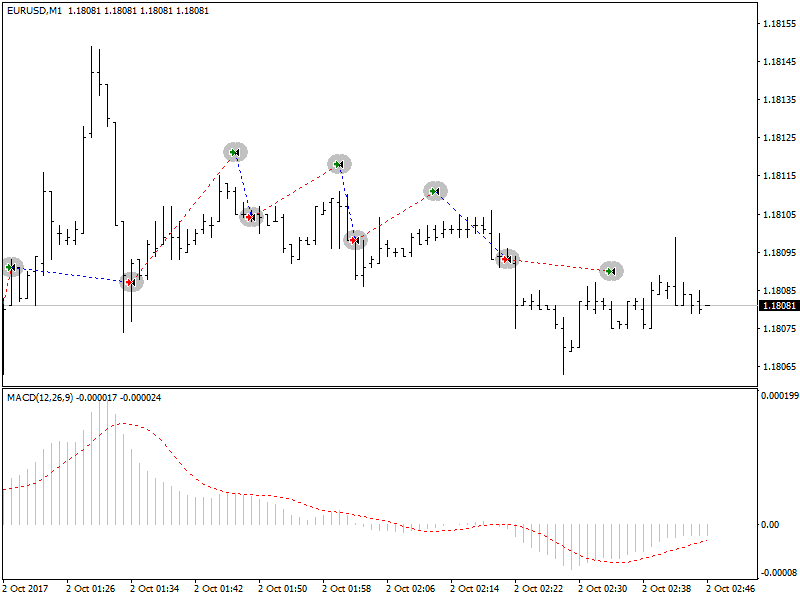Select the second green marker from the right
Screen dimensions: 800x600
click(435, 191)
